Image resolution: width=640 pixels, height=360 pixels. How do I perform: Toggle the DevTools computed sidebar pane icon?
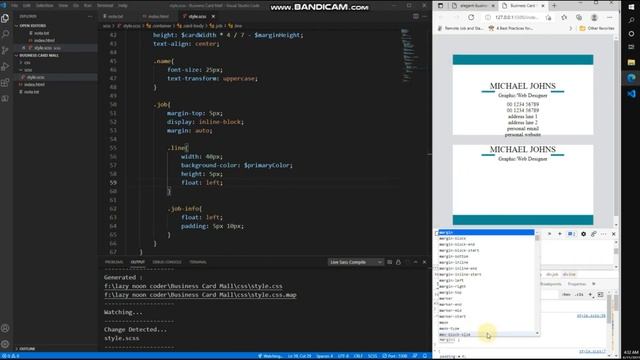[x=600, y=294]
